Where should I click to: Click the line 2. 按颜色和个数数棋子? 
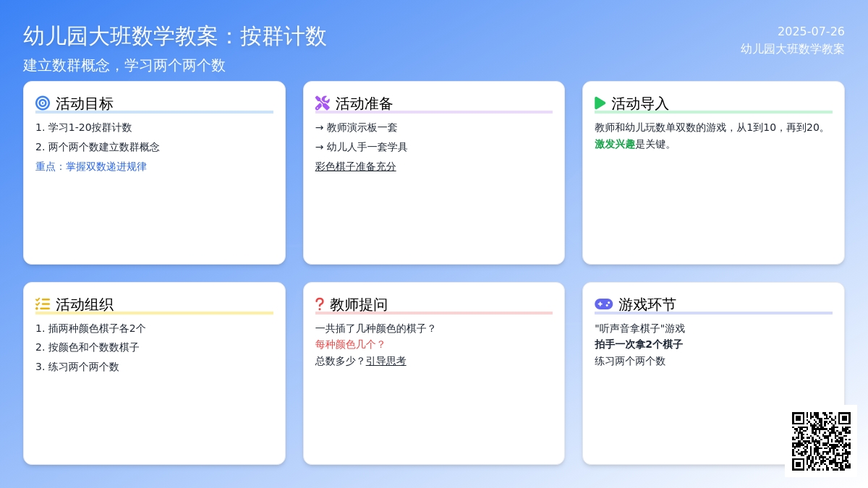pos(88,347)
